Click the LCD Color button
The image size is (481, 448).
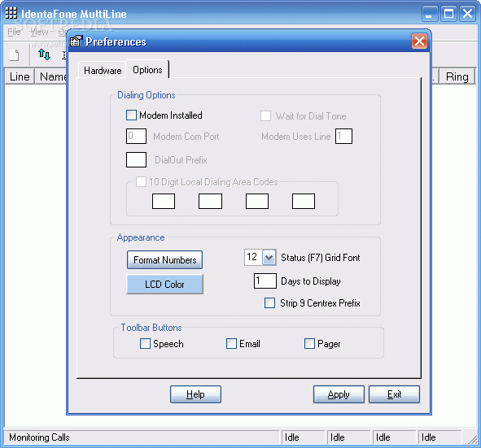pos(164,284)
